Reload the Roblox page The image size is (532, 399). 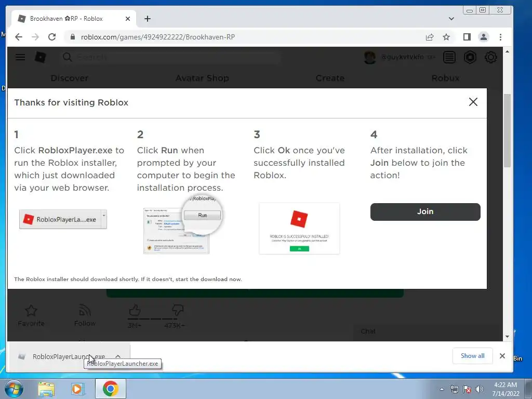coord(52,37)
